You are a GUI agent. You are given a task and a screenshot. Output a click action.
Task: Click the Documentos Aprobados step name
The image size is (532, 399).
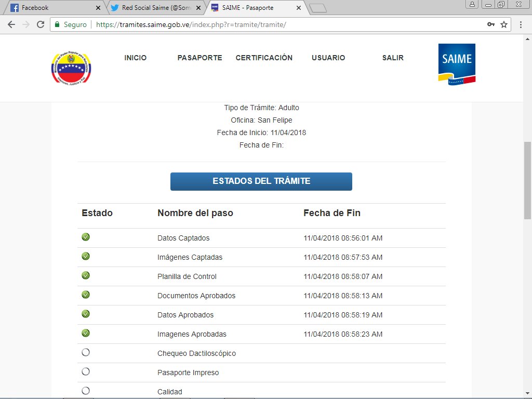tap(196, 296)
